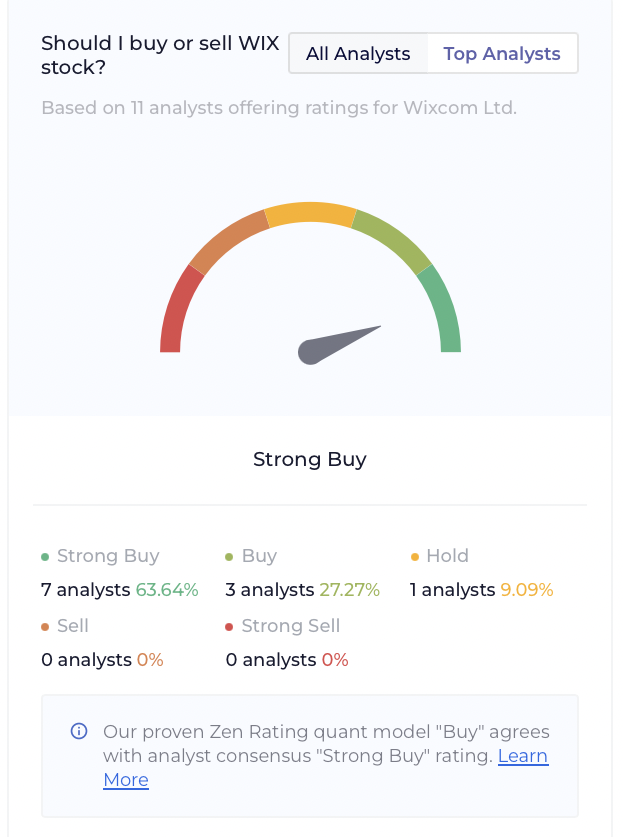Click the yellow Hold gauge segment
The height and width of the screenshot is (837, 623).
click(x=310, y=214)
